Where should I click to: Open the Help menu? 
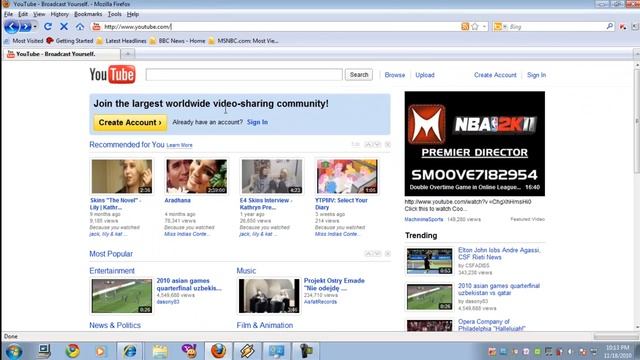(133, 14)
